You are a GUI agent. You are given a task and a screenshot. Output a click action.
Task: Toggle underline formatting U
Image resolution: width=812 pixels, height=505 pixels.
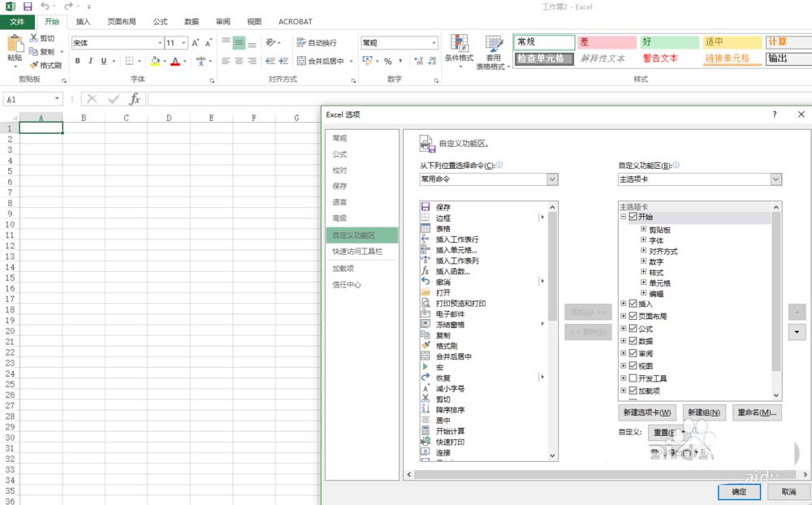tap(104, 61)
